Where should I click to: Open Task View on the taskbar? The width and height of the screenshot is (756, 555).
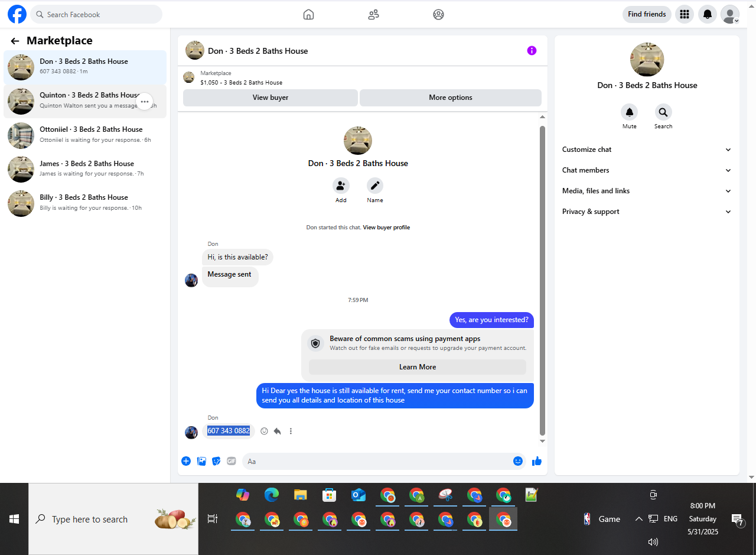pos(213,519)
